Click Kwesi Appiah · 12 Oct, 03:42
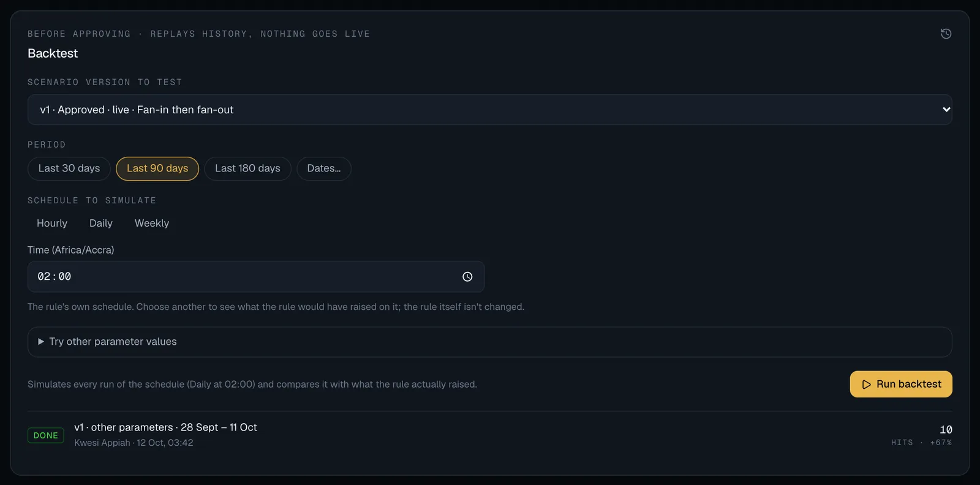 (x=134, y=443)
